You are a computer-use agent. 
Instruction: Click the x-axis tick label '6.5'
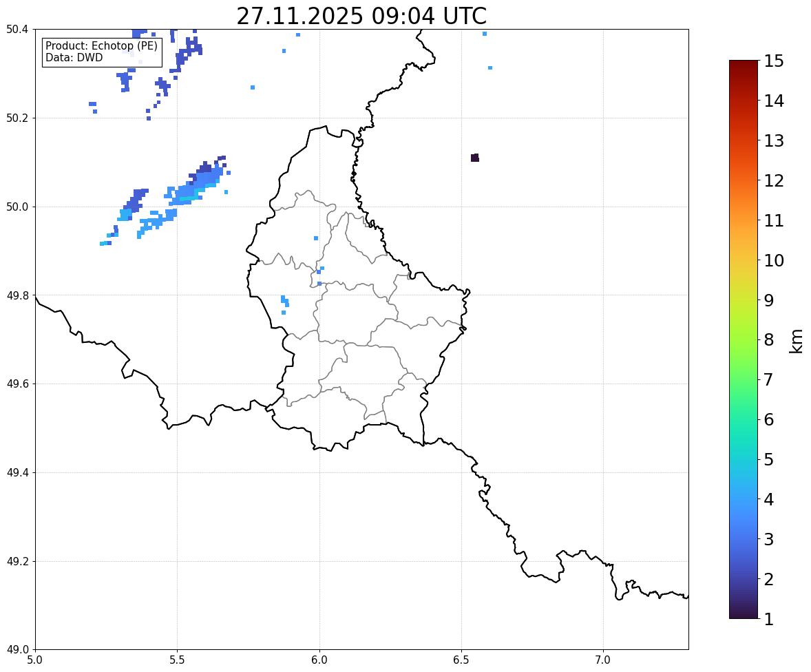pos(461,660)
